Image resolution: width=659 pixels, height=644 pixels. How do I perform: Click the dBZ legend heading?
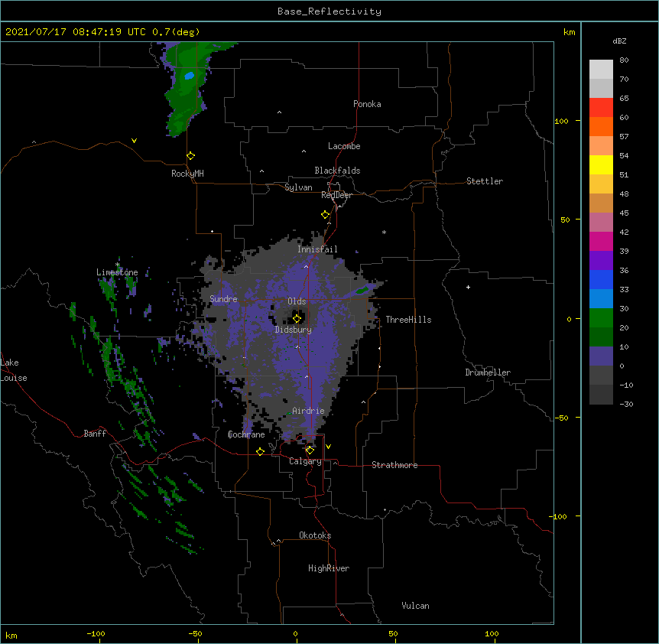(x=619, y=41)
